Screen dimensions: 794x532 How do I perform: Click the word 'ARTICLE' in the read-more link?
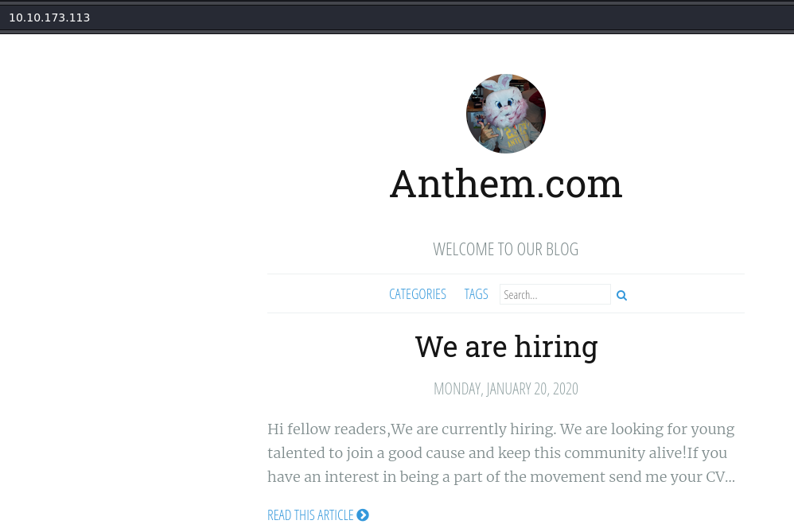click(x=335, y=515)
